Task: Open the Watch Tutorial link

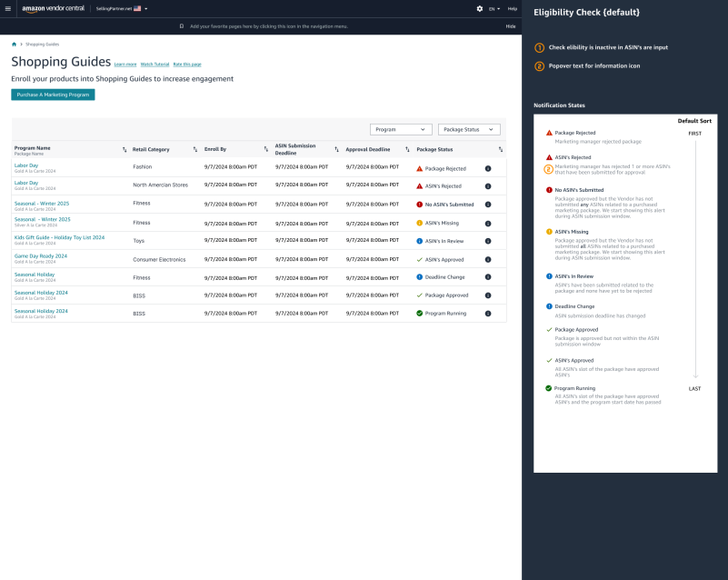Action: pyautogui.click(x=155, y=65)
